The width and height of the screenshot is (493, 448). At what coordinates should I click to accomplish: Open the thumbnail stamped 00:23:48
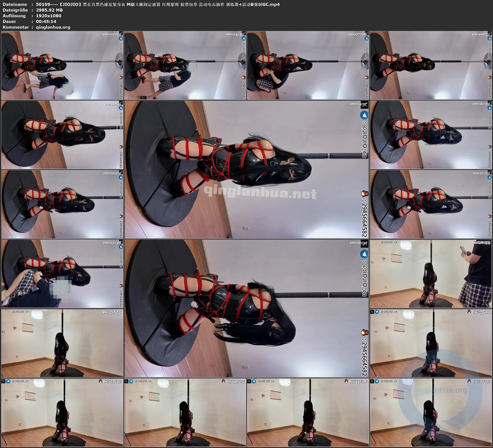coord(62,274)
